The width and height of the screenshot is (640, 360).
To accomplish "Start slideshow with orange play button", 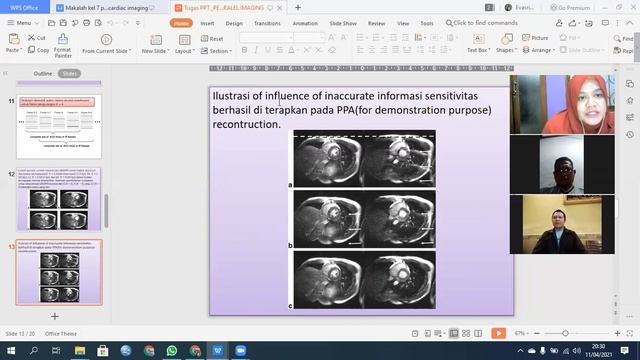I will point(498,333).
